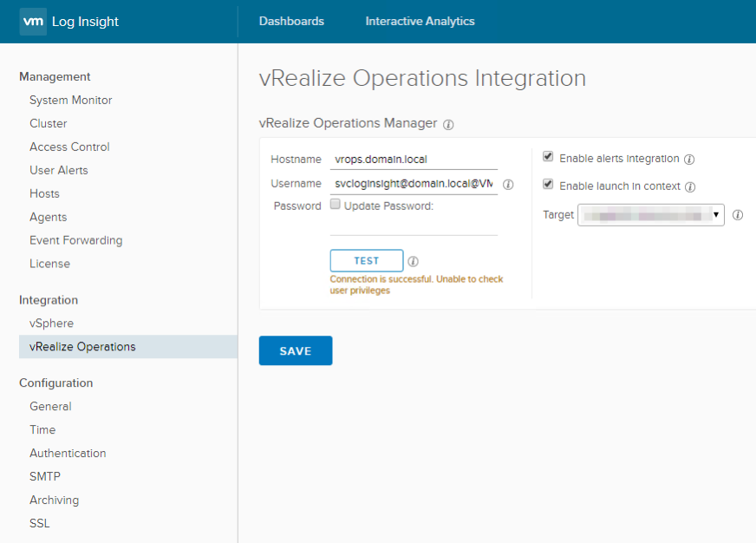Open SSL configuration page
Viewport: 756px width, 543px height.
[x=40, y=523]
